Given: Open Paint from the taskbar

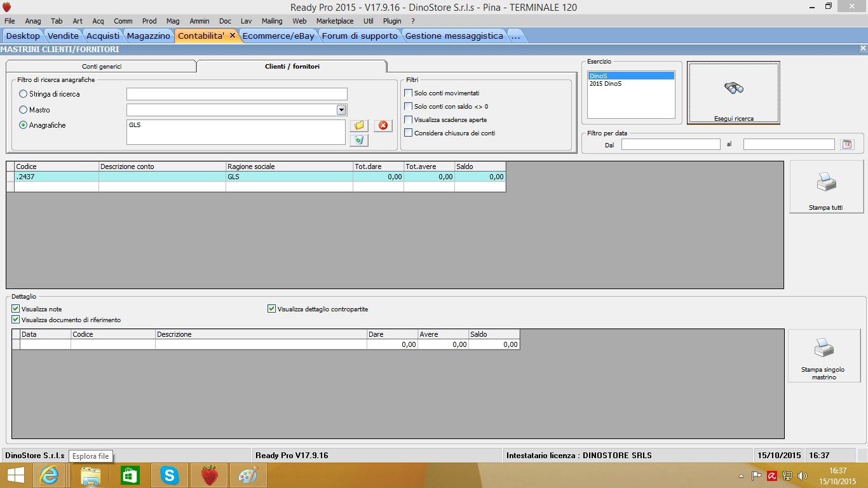Looking at the screenshot, I should click(x=248, y=475).
